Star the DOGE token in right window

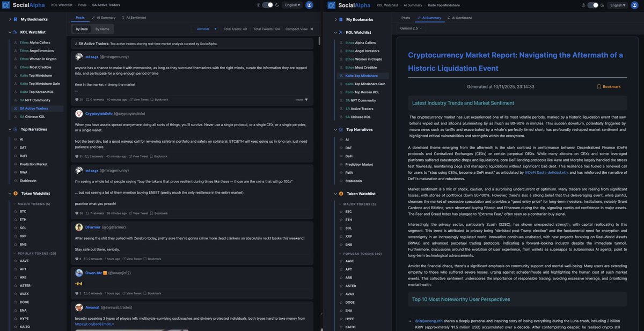pos(340,302)
